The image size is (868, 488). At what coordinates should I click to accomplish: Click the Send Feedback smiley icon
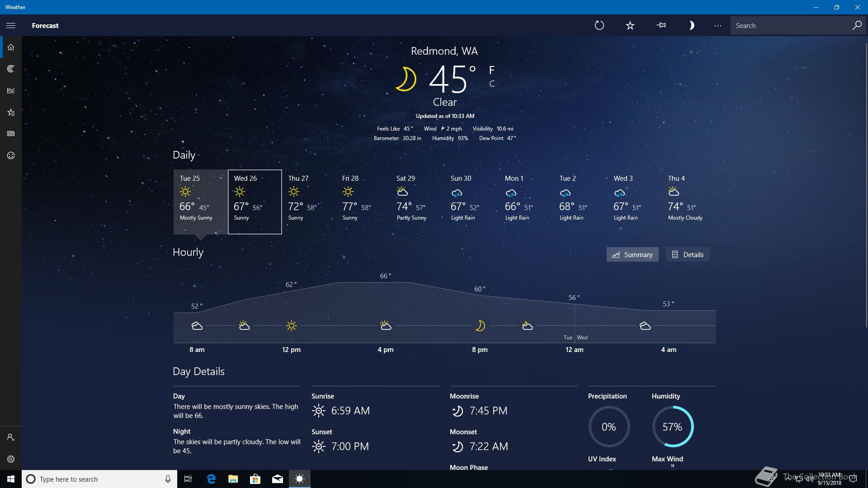click(11, 155)
